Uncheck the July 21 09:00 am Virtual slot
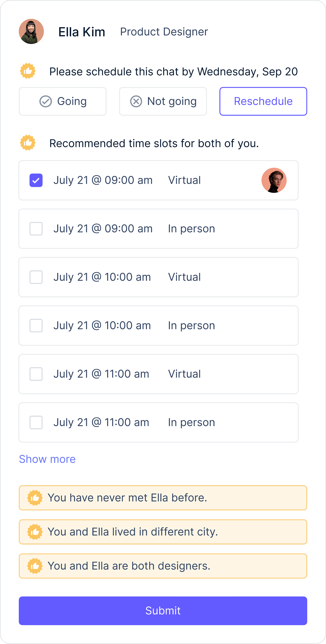The width and height of the screenshot is (326, 644). [36, 180]
